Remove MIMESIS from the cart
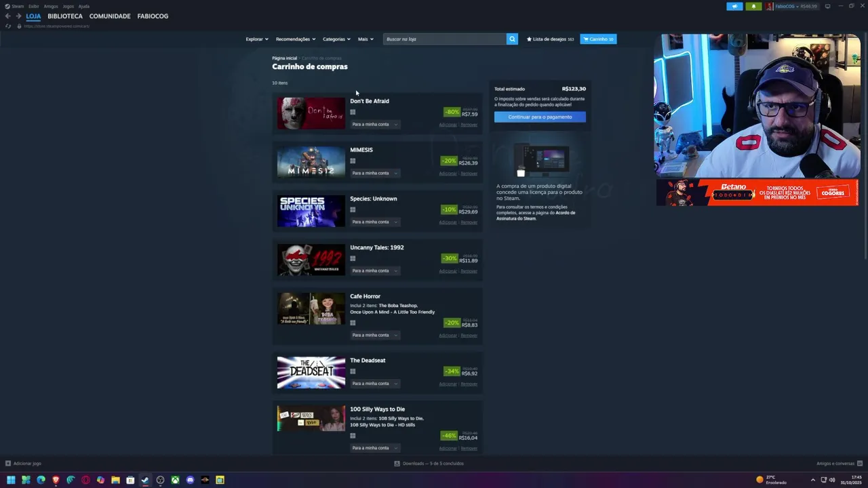 (469, 174)
